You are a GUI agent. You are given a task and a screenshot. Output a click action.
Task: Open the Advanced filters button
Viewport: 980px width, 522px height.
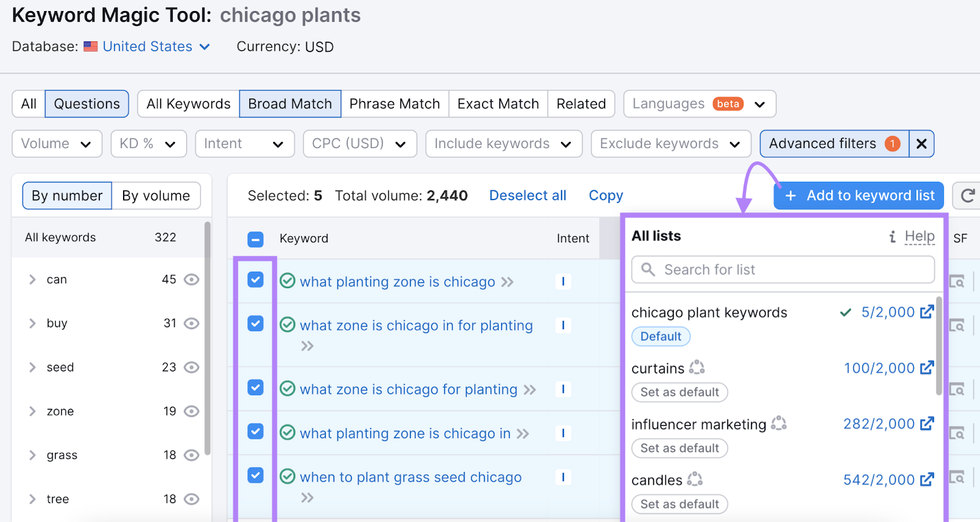click(x=835, y=144)
